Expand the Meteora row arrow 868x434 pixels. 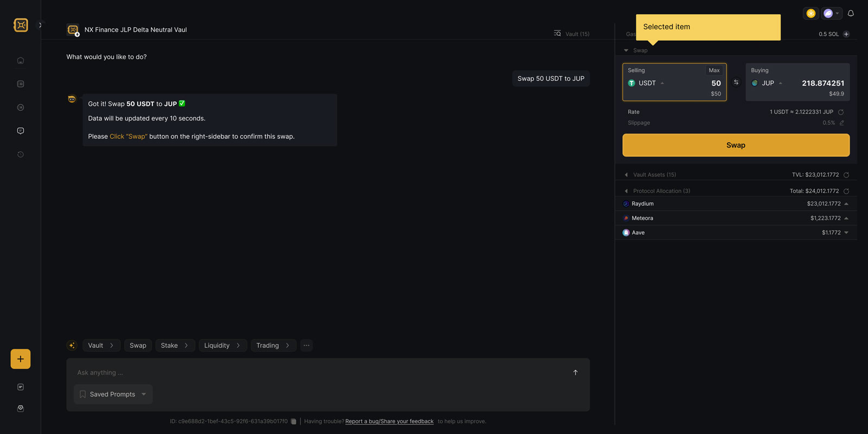point(846,218)
